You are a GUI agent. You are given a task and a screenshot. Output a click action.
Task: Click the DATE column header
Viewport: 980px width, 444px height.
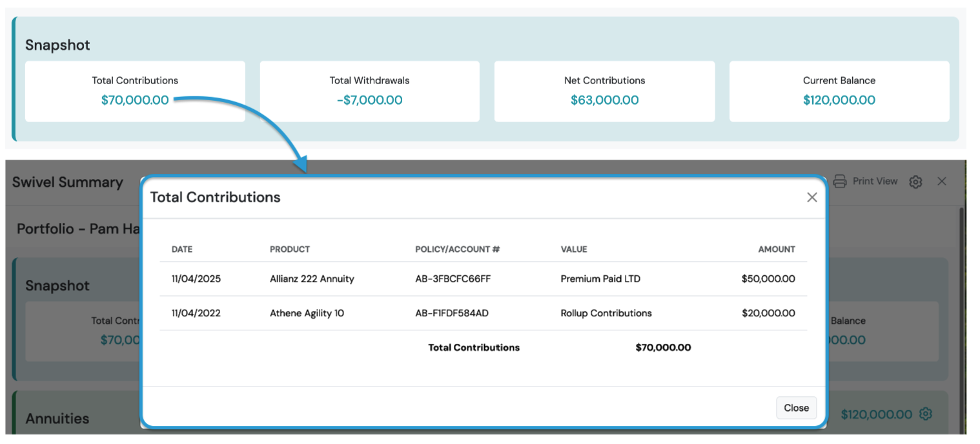coord(182,249)
